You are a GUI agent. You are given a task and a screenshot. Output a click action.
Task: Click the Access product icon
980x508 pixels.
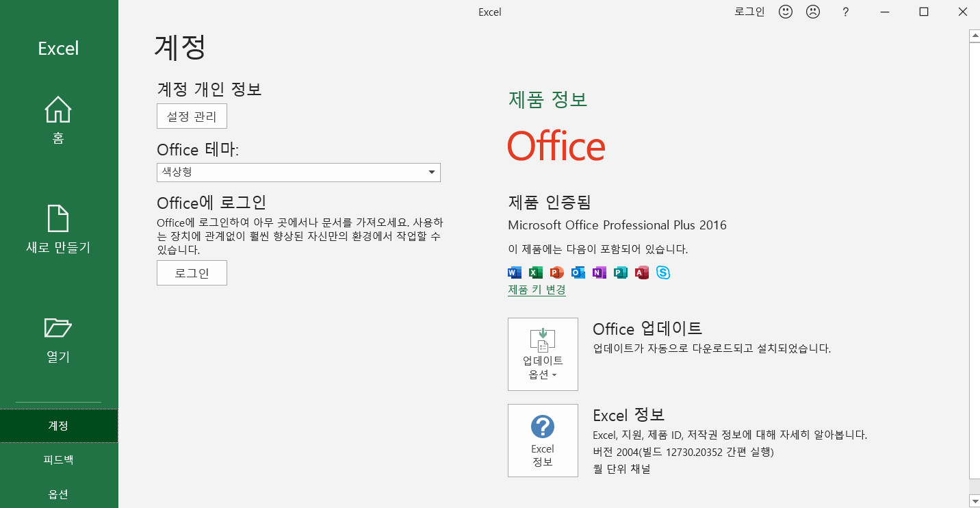642,272
